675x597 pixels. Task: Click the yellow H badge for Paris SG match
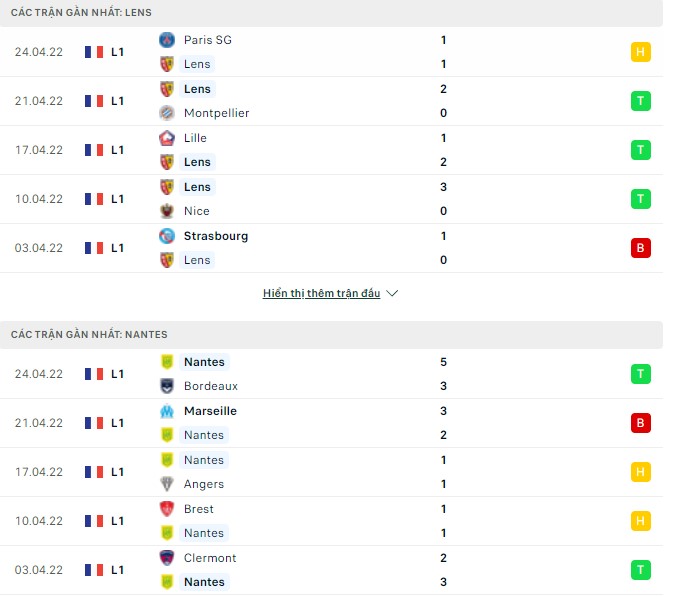point(641,52)
